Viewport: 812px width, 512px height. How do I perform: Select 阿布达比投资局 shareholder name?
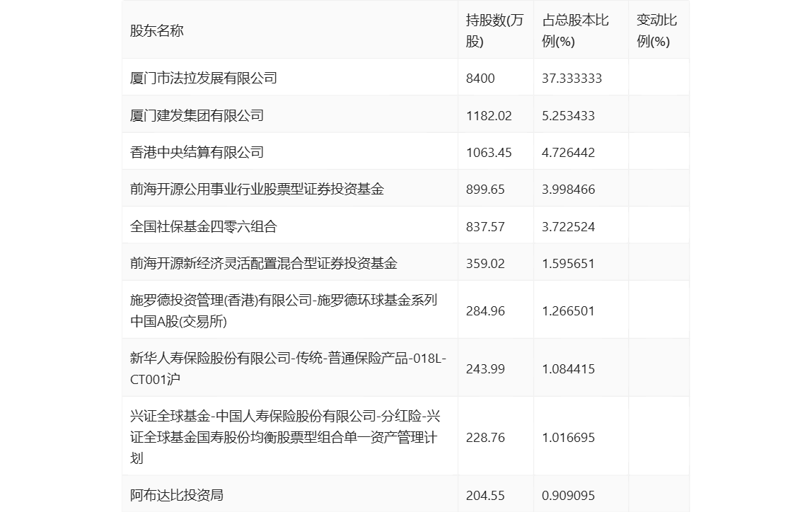click(x=177, y=496)
